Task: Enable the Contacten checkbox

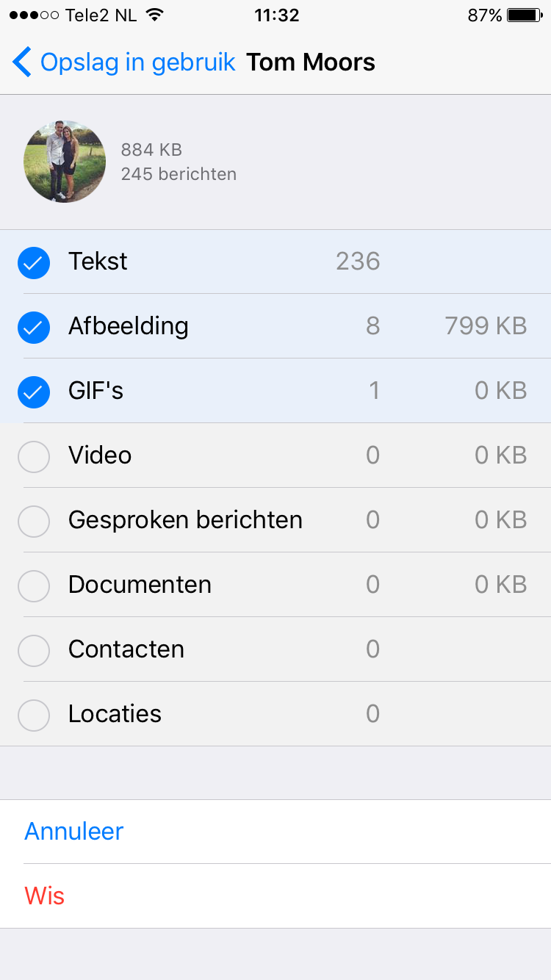Action: (x=33, y=650)
